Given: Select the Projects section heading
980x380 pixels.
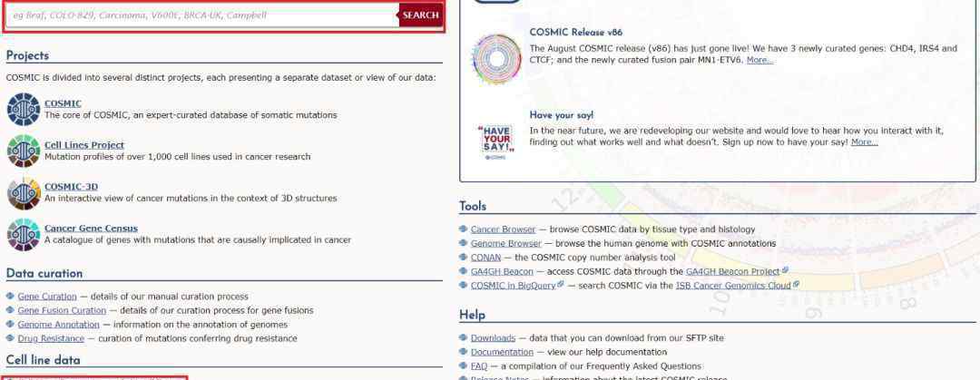Looking at the screenshot, I should tap(27, 55).
